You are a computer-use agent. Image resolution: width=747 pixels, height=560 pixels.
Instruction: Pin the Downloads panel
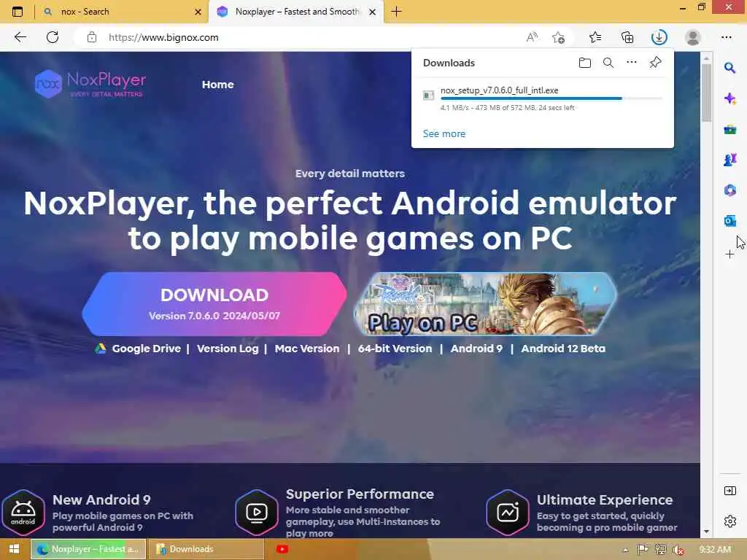tap(656, 63)
